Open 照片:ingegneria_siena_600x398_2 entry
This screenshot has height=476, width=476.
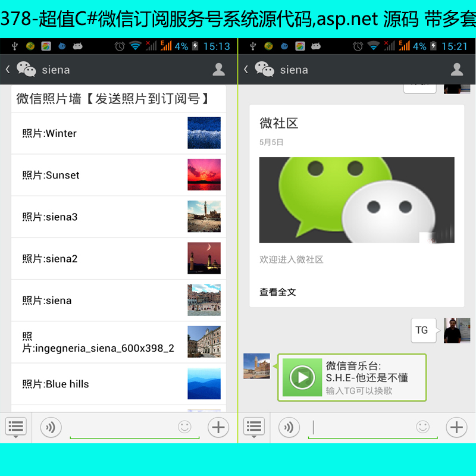coord(118,342)
